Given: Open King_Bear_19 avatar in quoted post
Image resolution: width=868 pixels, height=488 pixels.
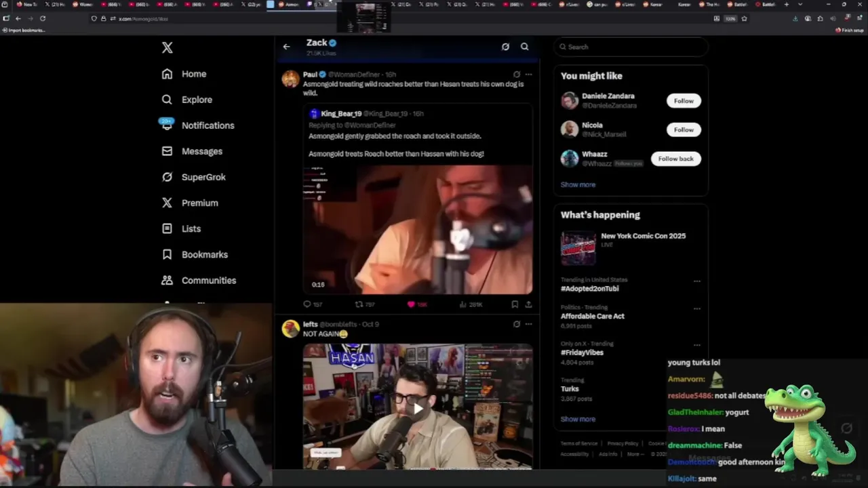Looking at the screenshot, I should pyautogui.click(x=313, y=114).
